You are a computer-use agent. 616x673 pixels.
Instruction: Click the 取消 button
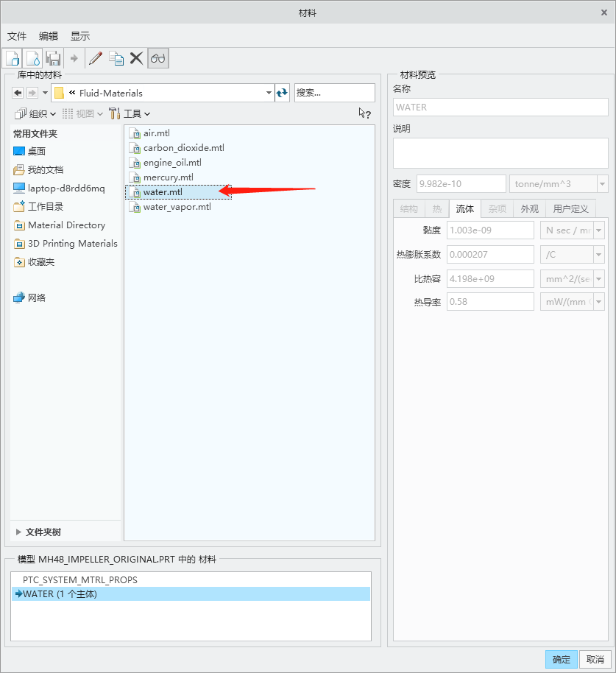point(595,659)
